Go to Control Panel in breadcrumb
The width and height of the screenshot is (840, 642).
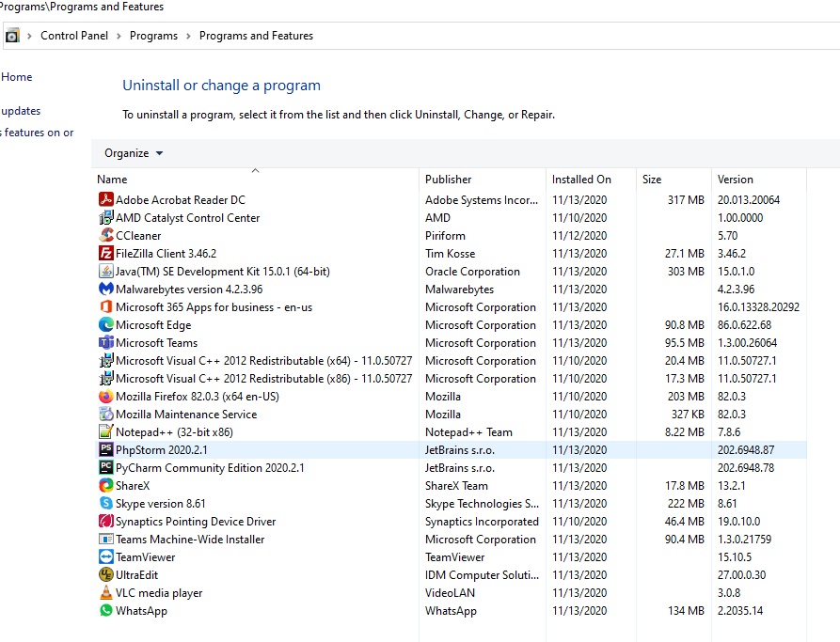click(74, 36)
